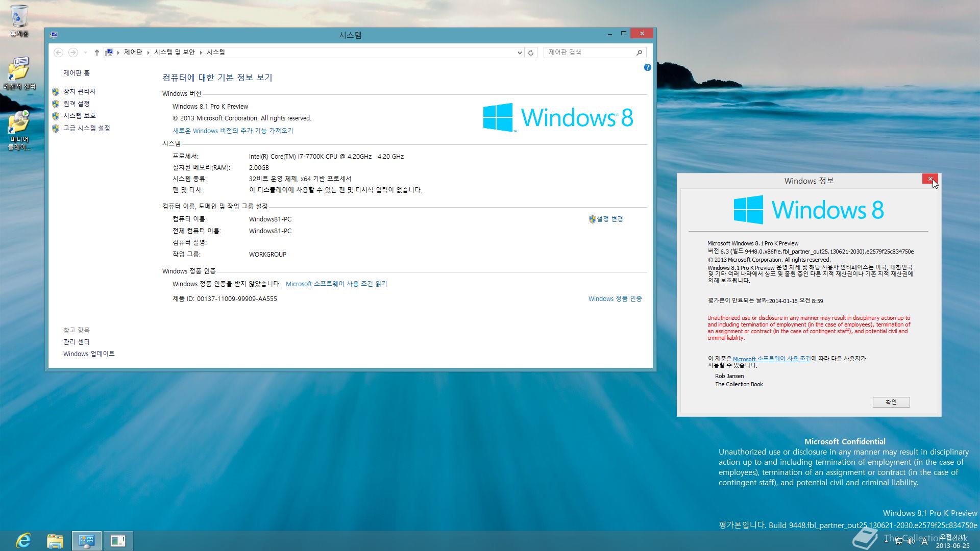Select 제어판 breadcrumb in address bar
This screenshot has height=551, width=980.
[133, 52]
